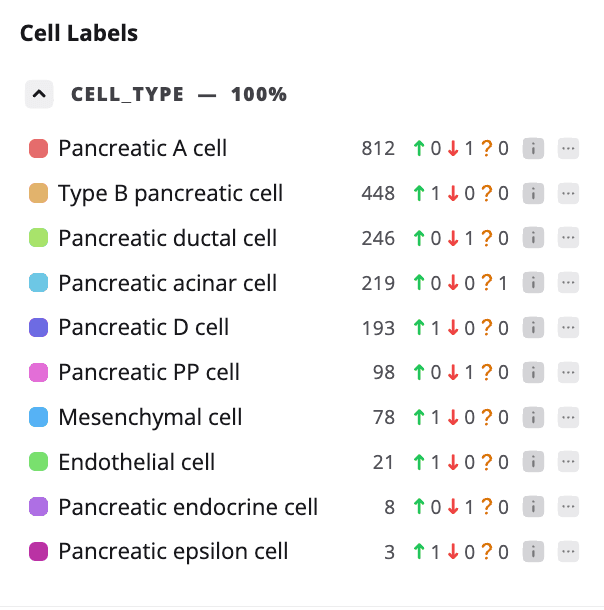Show info for Pancreatic endocrine cell
Viewport: 604px width, 610px height.
click(x=533, y=508)
